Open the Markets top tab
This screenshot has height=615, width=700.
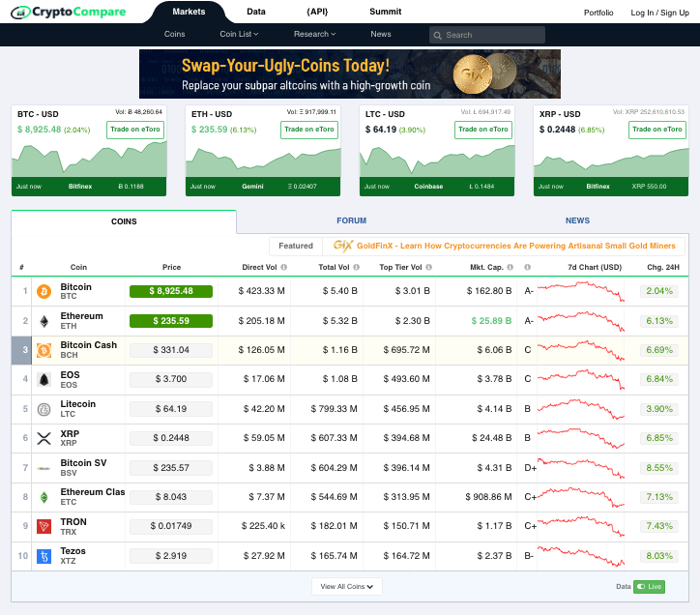point(189,12)
